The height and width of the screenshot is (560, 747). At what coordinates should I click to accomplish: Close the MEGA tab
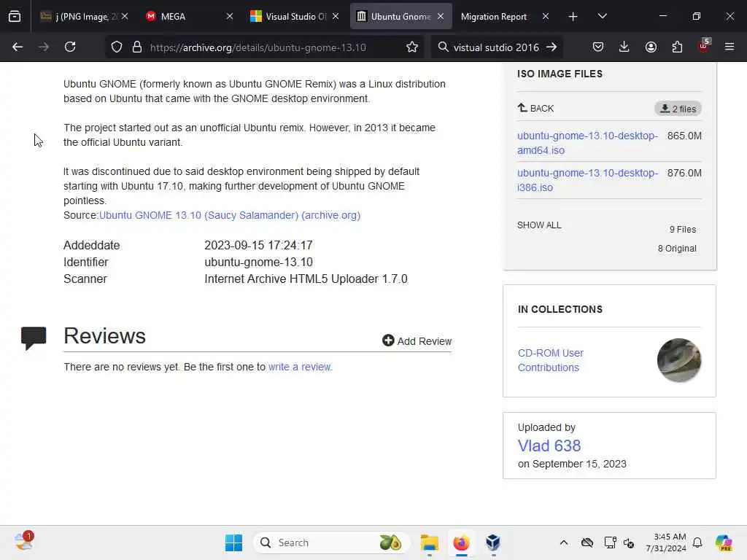(230, 16)
